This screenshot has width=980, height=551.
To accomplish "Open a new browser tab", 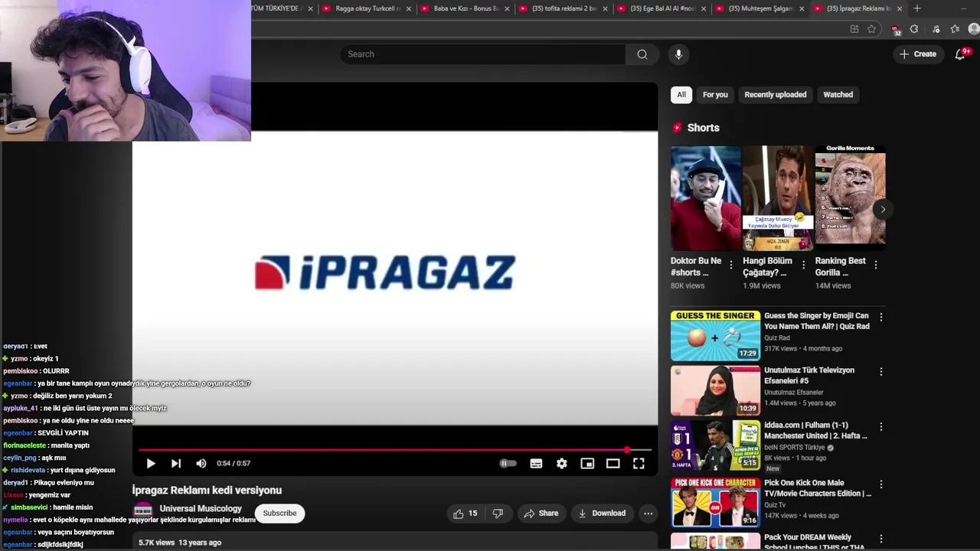I will coord(917,8).
